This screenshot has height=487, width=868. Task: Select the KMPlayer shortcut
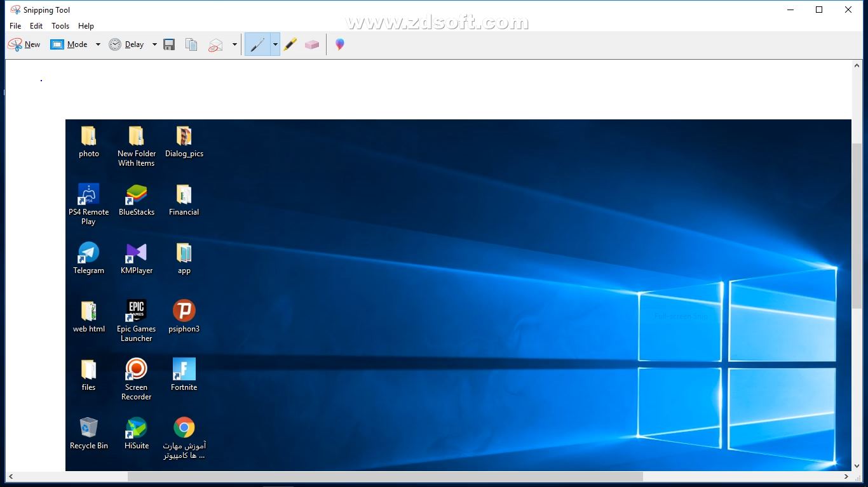(x=137, y=258)
